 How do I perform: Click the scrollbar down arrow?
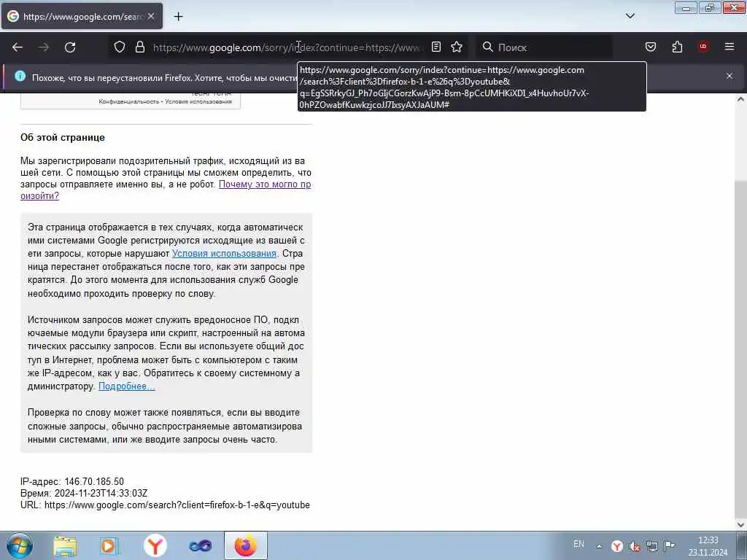click(740, 525)
